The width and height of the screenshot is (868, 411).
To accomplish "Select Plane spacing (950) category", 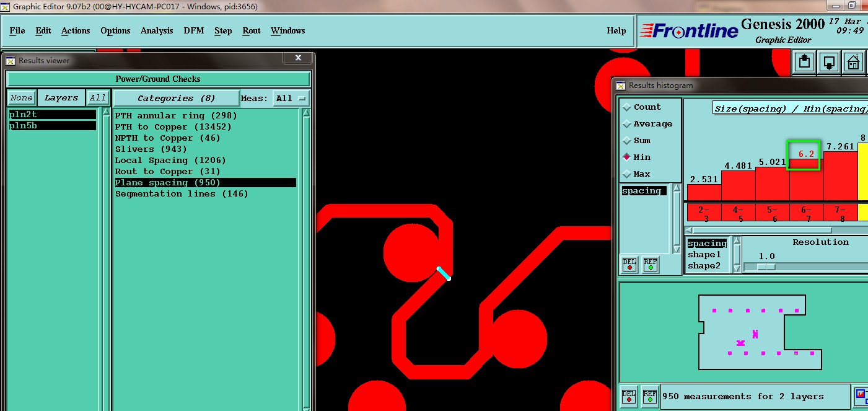I will tap(205, 182).
